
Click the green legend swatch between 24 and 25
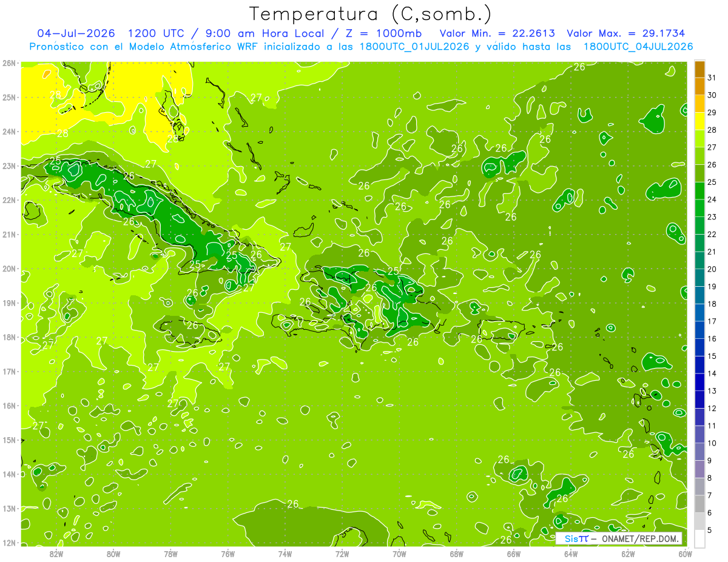tap(700, 191)
